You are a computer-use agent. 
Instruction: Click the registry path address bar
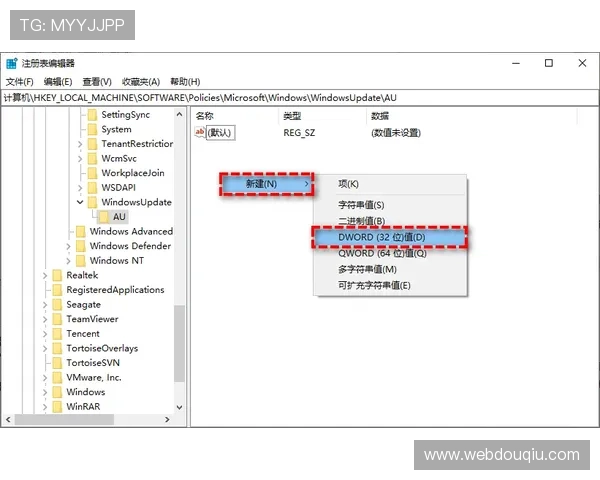[x=300, y=98]
